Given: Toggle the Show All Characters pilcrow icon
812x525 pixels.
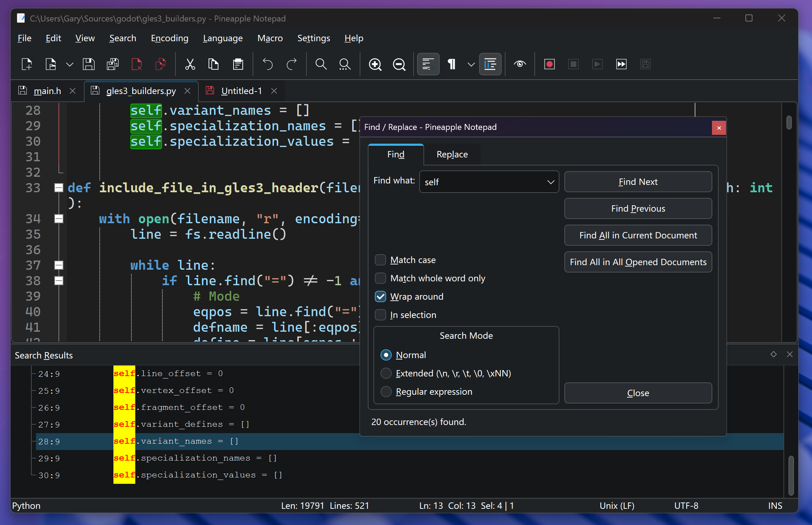Looking at the screenshot, I should click(x=452, y=64).
